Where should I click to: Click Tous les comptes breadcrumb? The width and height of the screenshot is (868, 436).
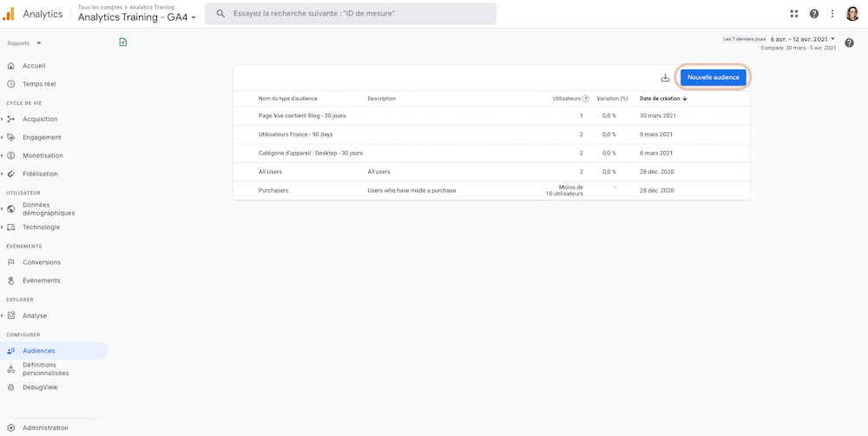click(101, 7)
